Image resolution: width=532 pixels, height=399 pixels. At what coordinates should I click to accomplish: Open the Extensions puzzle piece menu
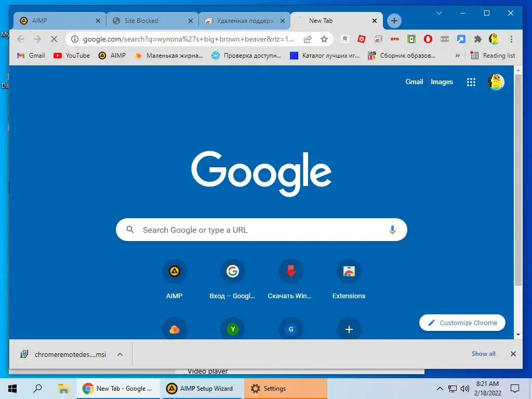478,39
